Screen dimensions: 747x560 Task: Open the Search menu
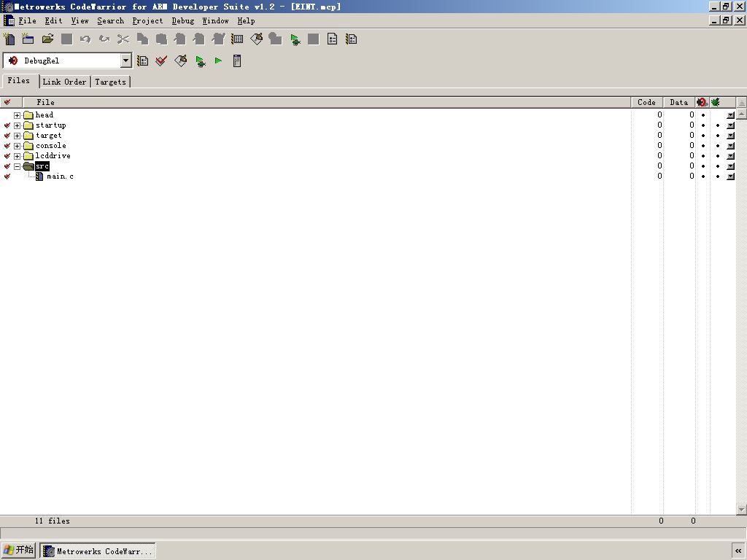(111, 20)
